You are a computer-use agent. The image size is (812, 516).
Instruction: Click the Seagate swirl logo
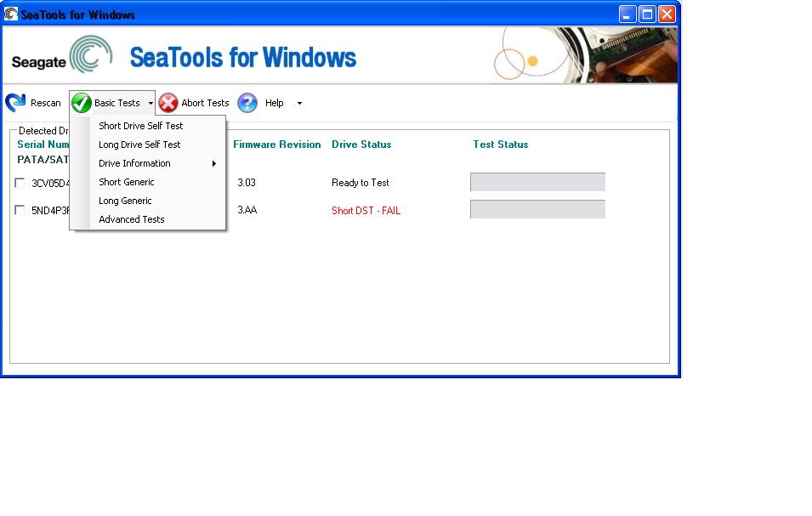91,54
